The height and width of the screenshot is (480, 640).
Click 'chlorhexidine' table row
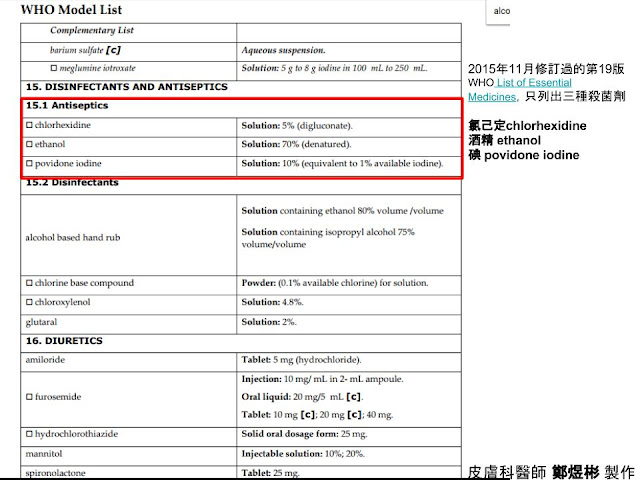241,127
